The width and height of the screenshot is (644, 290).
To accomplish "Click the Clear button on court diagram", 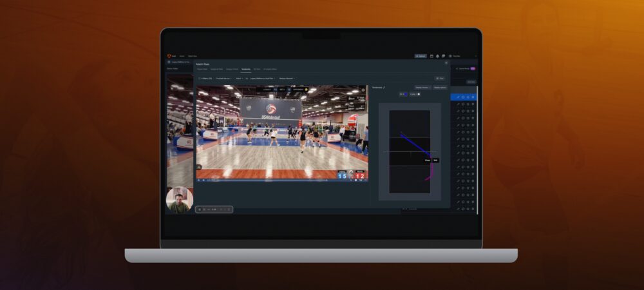I will coord(428,160).
